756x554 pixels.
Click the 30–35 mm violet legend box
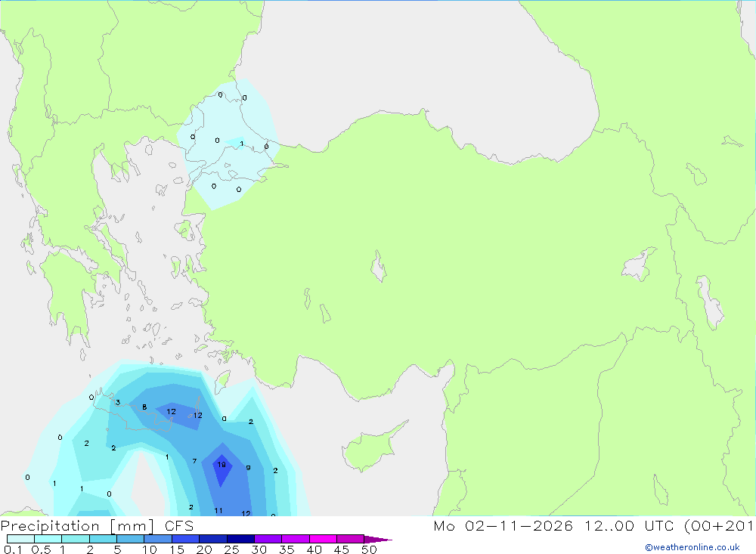click(x=268, y=539)
